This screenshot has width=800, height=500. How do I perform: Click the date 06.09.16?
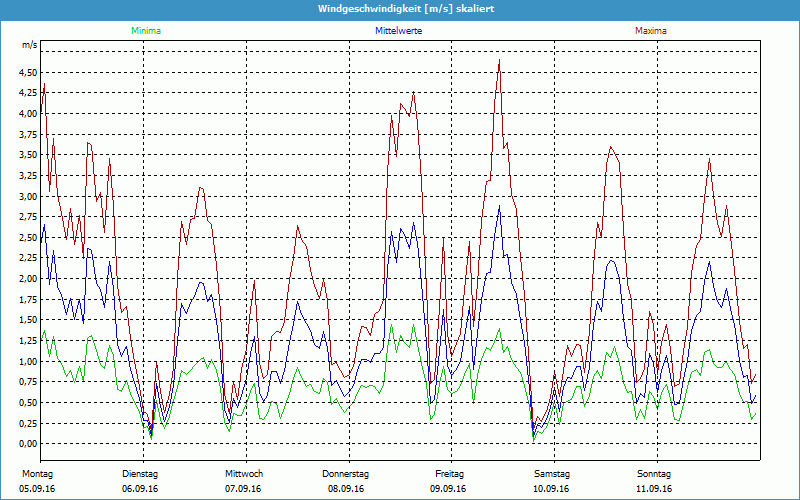click(140, 489)
